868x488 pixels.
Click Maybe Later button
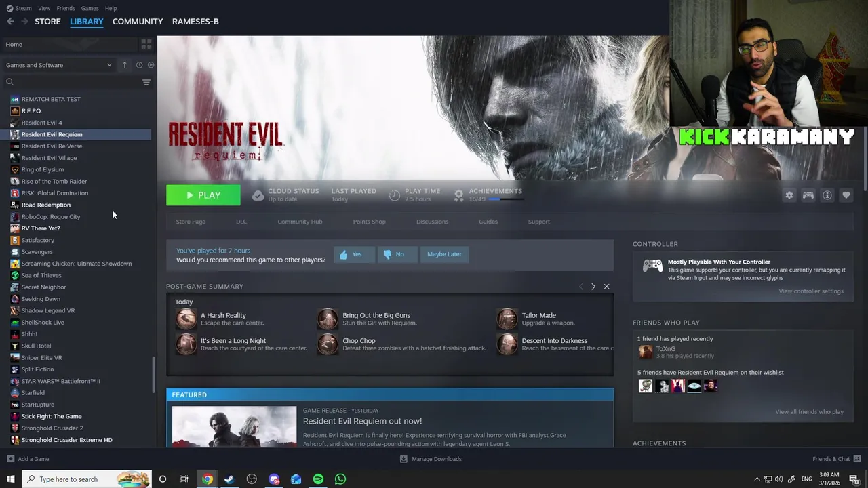444,254
